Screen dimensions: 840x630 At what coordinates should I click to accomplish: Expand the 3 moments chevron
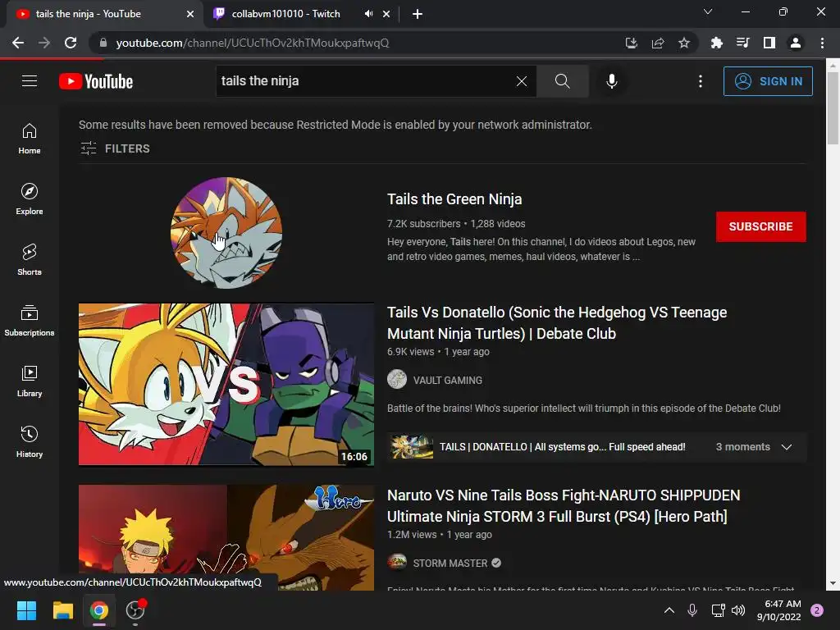tap(787, 447)
